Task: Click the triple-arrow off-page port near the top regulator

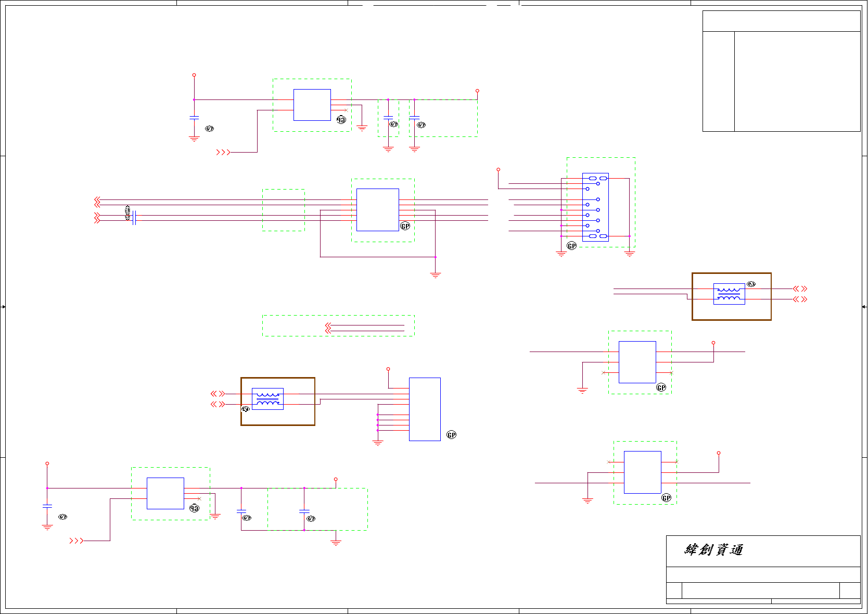Action: pos(223,152)
